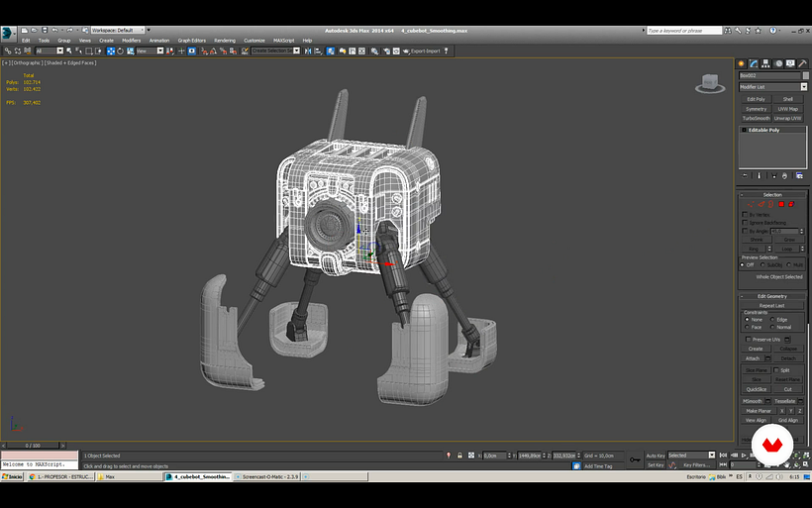This screenshot has width=812, height=508.
Task: Open the Workspace Default dropdown
Action: [x=118, y=30]
